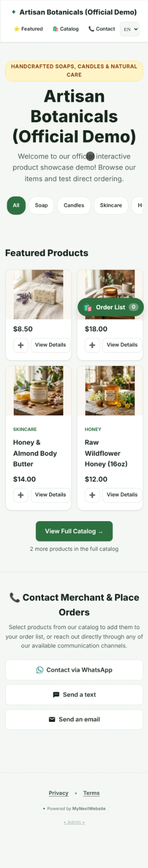The width and height of the screenshot is (148, 868).
Task: Add Raw Wildflower Honey with plus icon
Action: click(x=92, y=495)
